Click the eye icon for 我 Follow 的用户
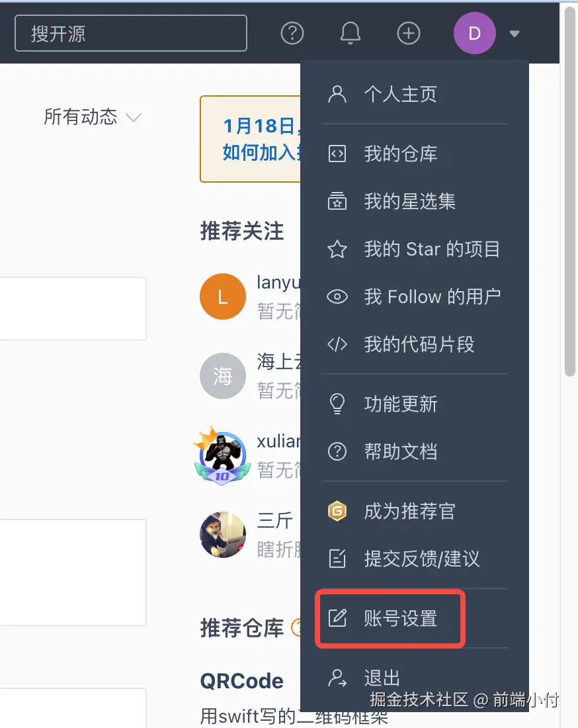This screenshot has height=728, width=578. (x=337, y=296)
